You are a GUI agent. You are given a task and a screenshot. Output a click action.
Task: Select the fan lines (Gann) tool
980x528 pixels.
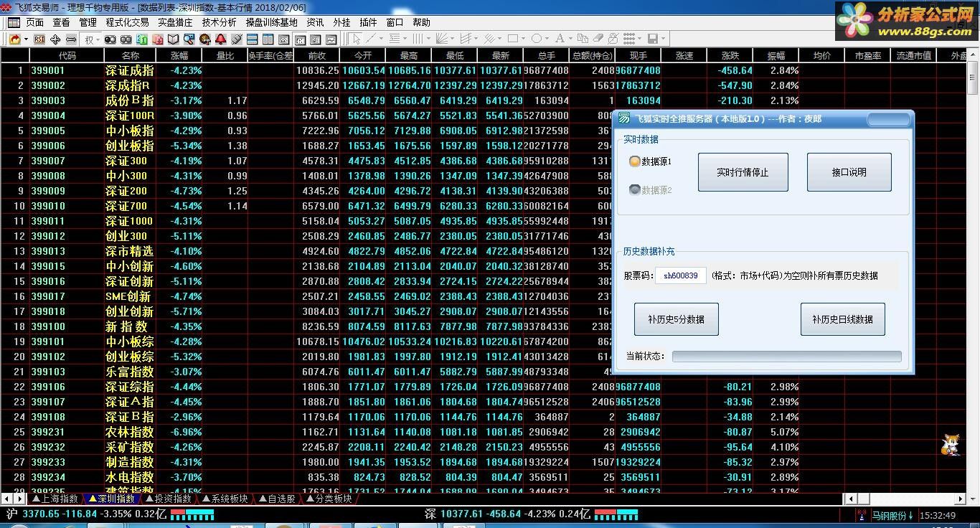click(442, 39)
